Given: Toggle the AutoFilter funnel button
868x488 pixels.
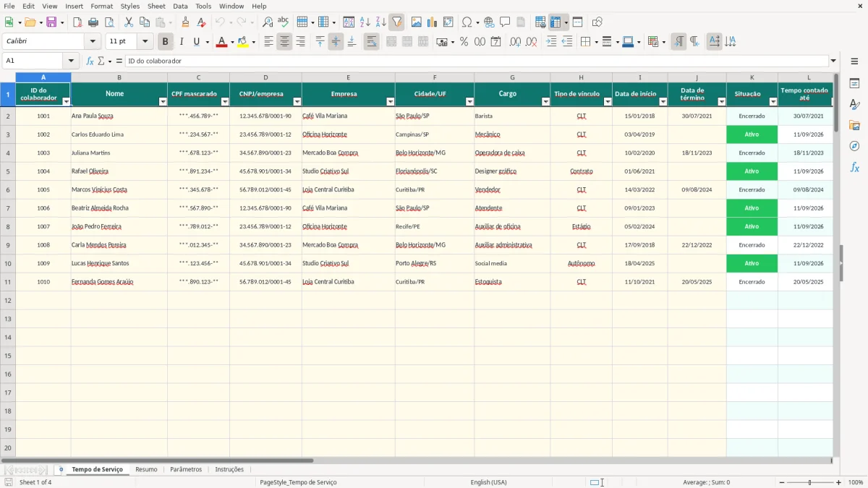Looking at the screenshot, I should click(x=397, y=22).
